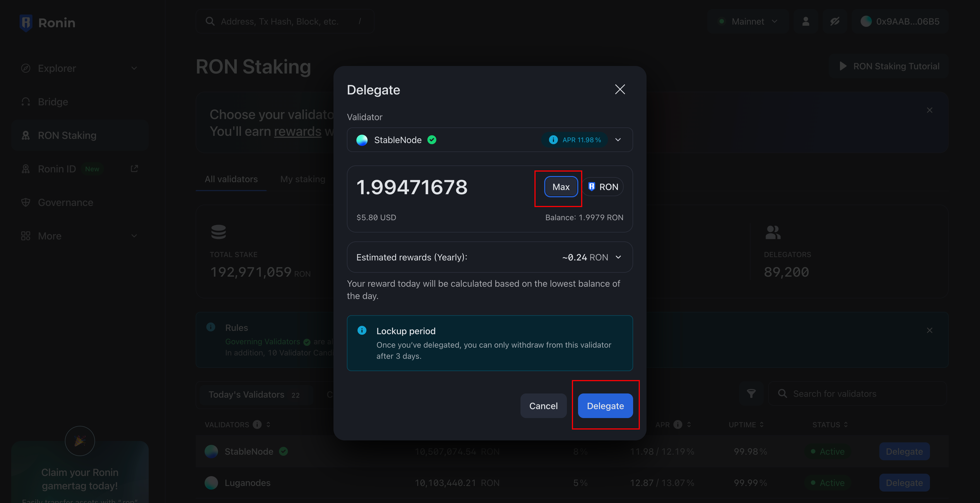
Task: Click the Luganodes validator name
Action: 247,483
